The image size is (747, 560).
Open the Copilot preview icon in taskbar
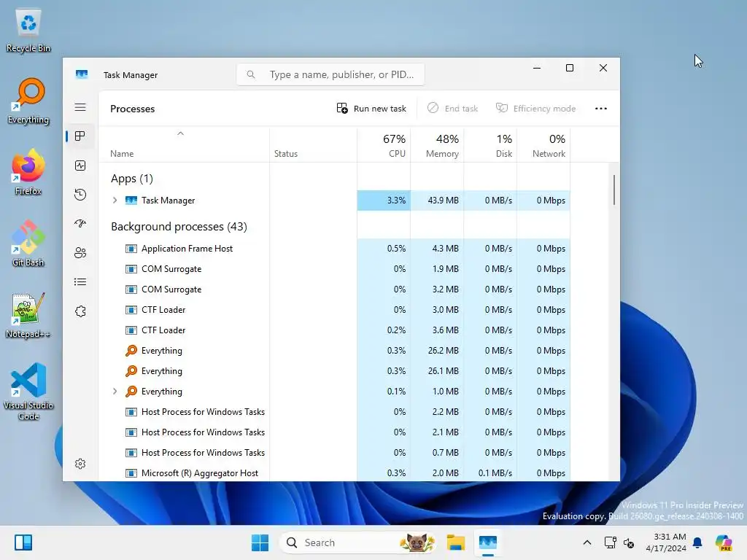[724, 542]
